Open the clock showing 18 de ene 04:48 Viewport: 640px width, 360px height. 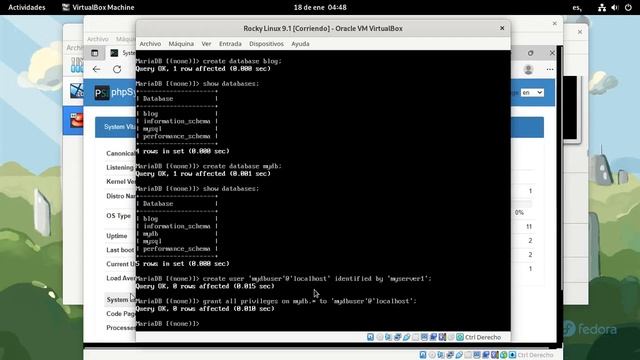pos(320,7)
